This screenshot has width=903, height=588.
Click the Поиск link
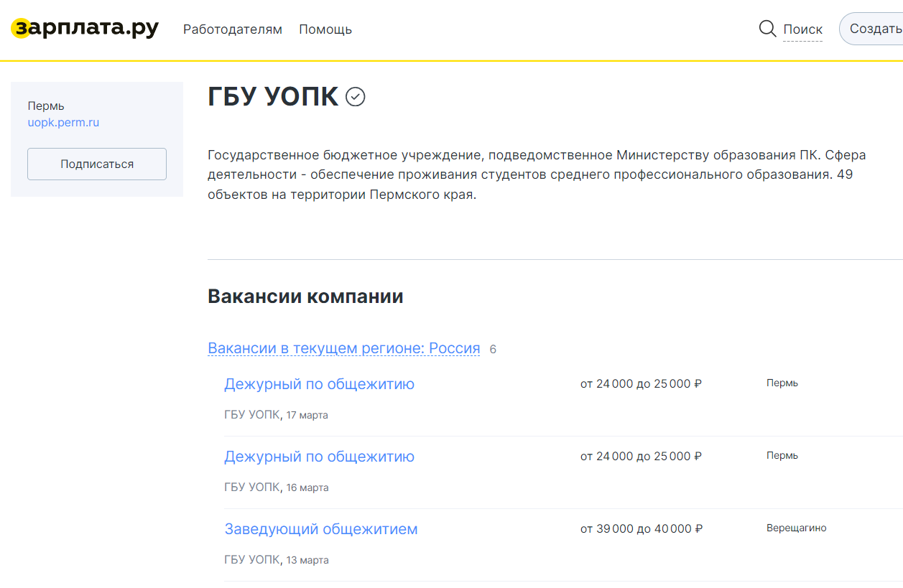pos(802,29)
